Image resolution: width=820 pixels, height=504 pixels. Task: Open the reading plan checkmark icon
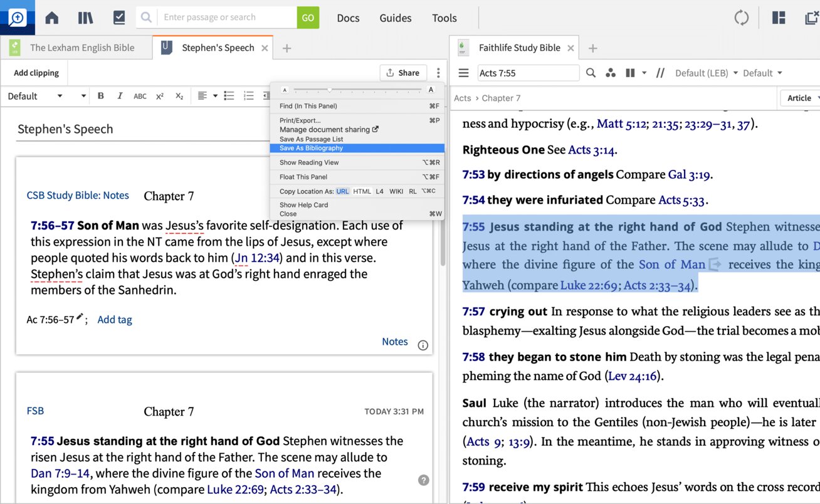tap(119, 18)
